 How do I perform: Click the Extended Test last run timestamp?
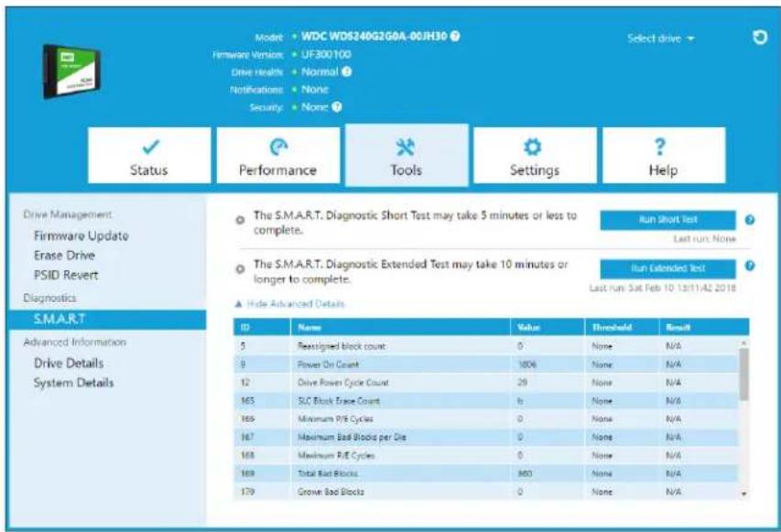[663, 288]
